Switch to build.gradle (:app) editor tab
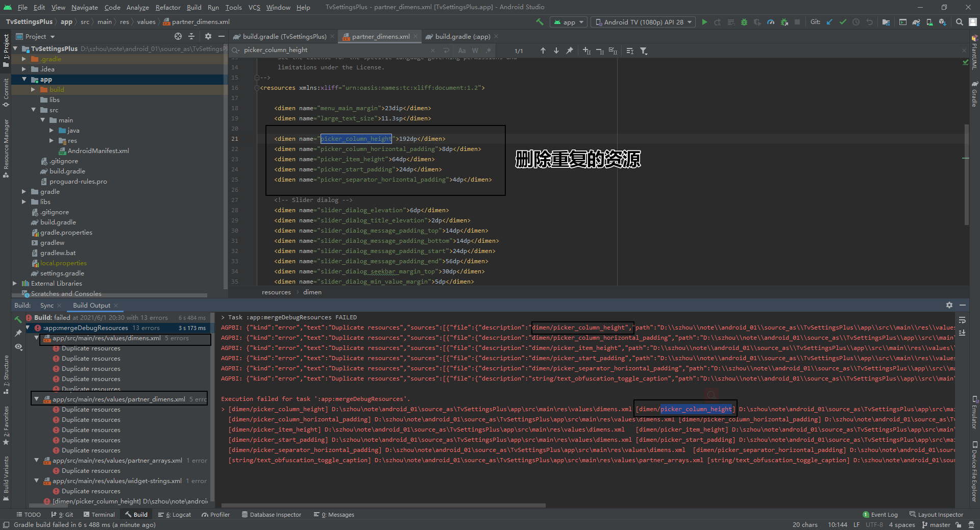This screenshot has height=530, width=980. tap(462, 36)
